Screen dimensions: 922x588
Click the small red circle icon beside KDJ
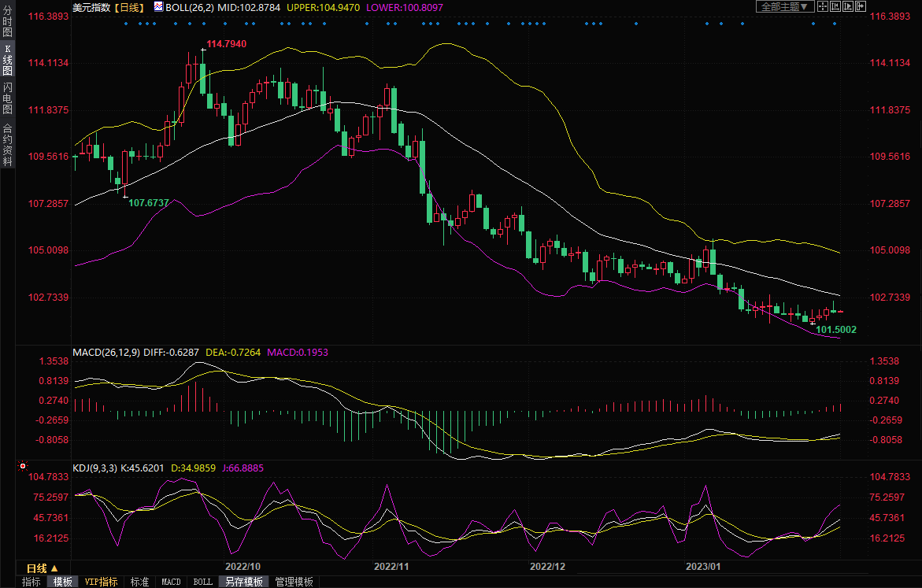coord(23,468)
